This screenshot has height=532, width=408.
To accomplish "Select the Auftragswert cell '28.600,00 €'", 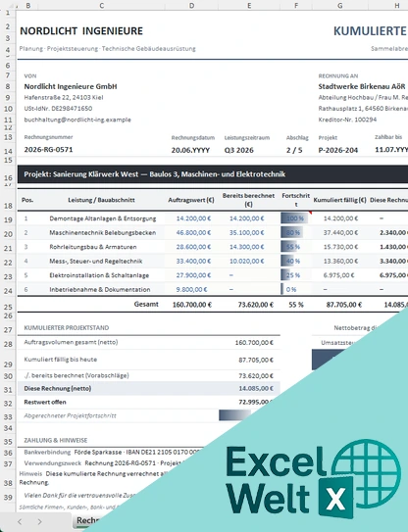I will 193,247.
